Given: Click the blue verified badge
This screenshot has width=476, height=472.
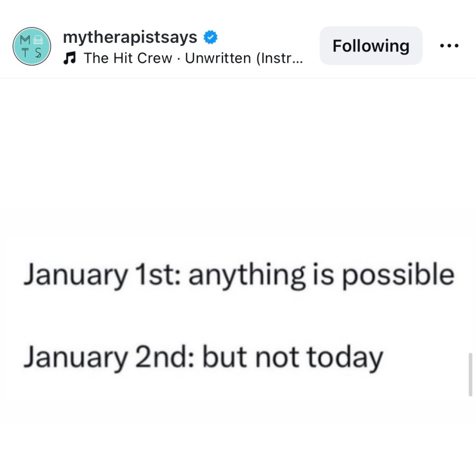Looking at the screenshot, I should (211, 37).
